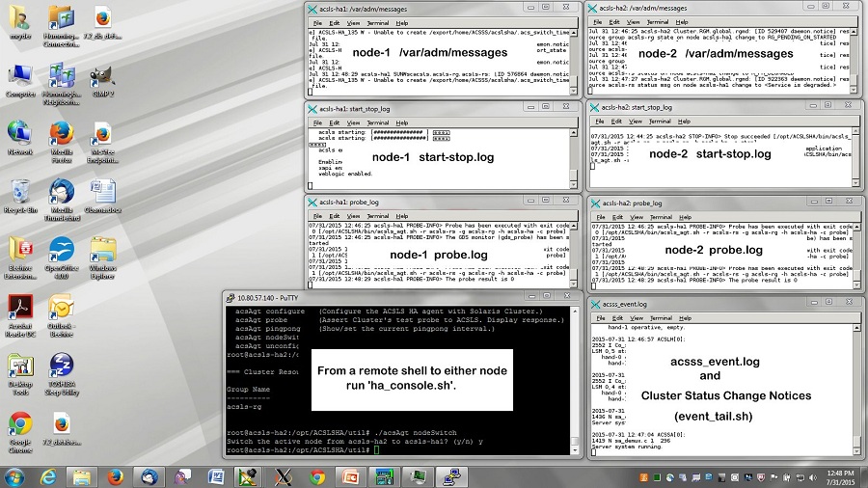Screen dimensions: 868x488
Task: Open Help menu in acsls-ha2 start_stop_log window
Action: (x=684, y=122)
